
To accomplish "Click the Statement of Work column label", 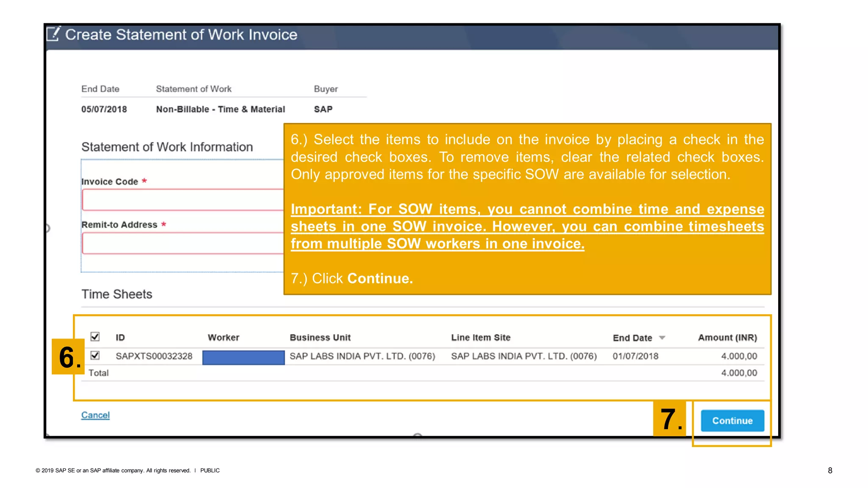I will [x=194, y=89].
